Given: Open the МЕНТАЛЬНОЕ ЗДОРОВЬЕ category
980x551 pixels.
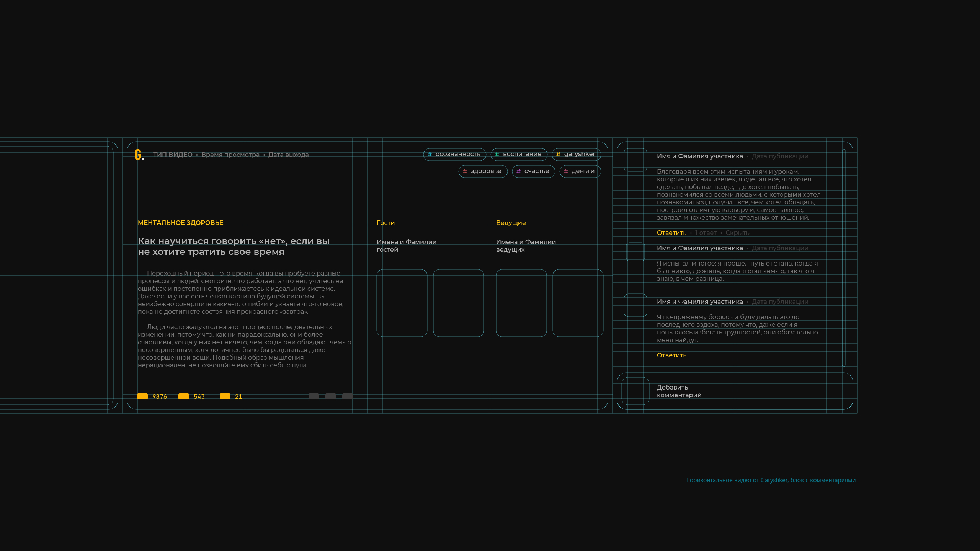Looking at the screenshot, I should coord(180,223).
